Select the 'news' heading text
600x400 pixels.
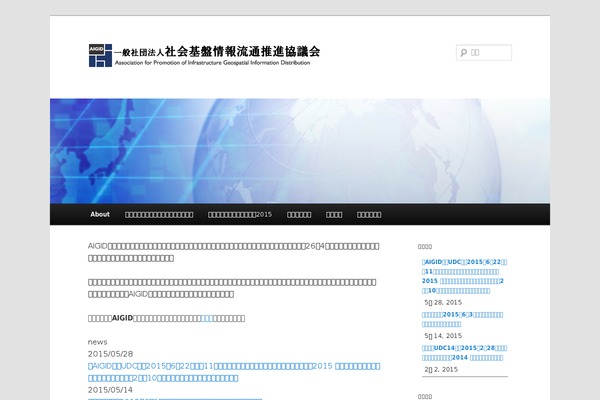[98, 342]
